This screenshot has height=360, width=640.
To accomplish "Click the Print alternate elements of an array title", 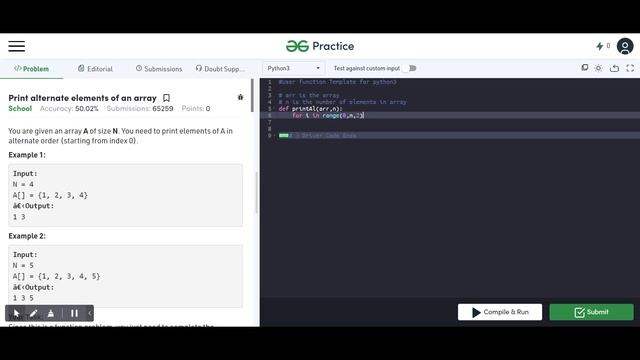I will [x=82, y=98].
